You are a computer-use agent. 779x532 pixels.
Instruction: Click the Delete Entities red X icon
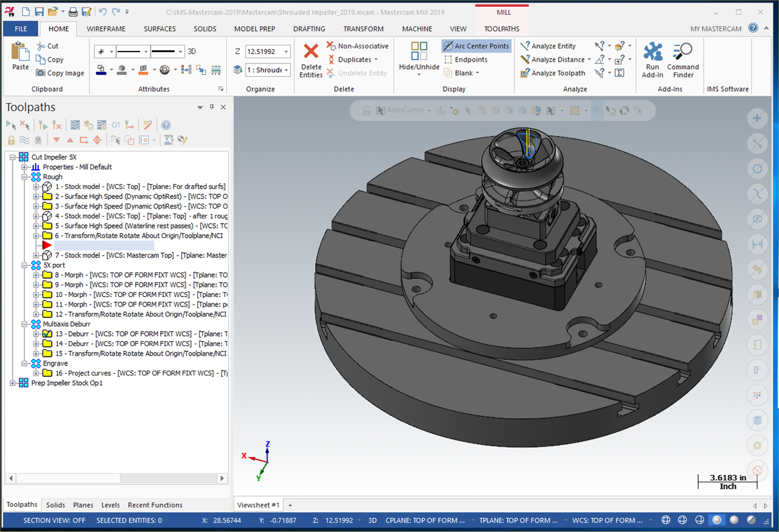(x=311, y=52)
